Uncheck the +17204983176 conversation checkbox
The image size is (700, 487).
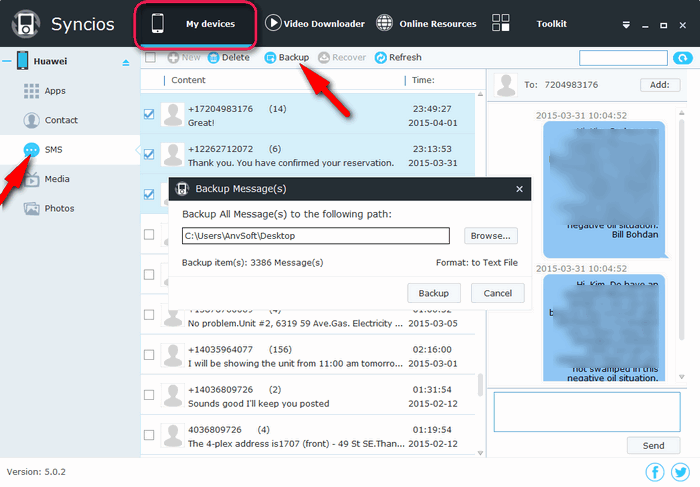pyautogui.click(x=149, y=114)
